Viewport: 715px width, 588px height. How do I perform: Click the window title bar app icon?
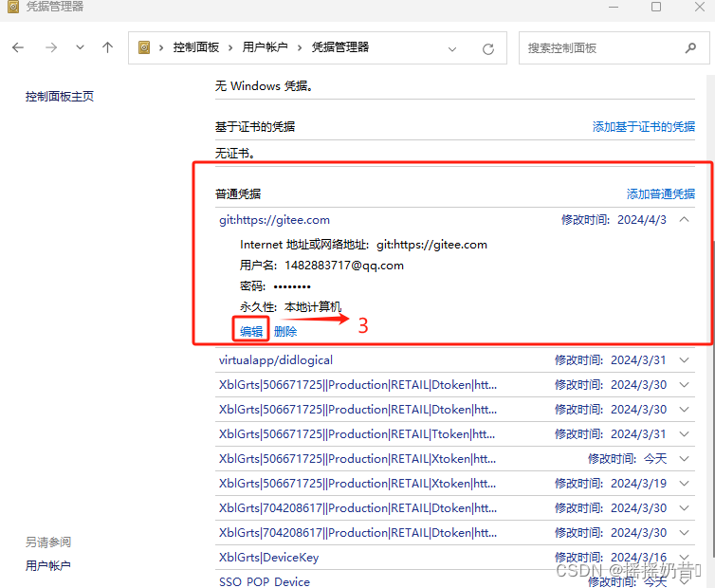[x=13, y=7]
